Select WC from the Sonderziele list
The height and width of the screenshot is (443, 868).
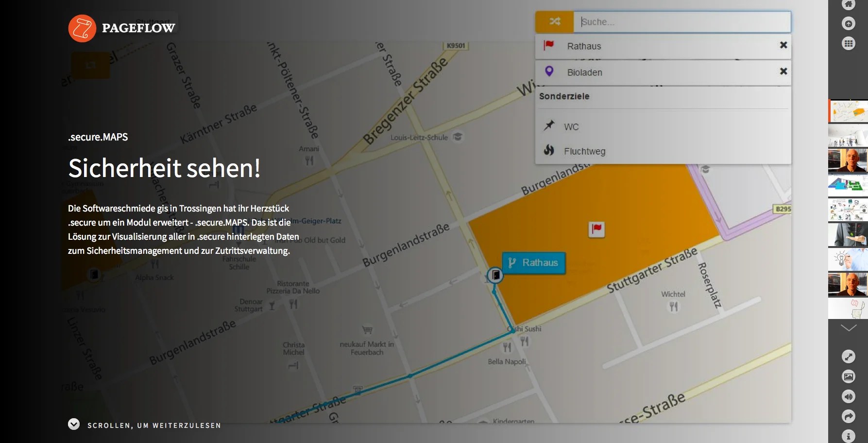coord(571,126)
